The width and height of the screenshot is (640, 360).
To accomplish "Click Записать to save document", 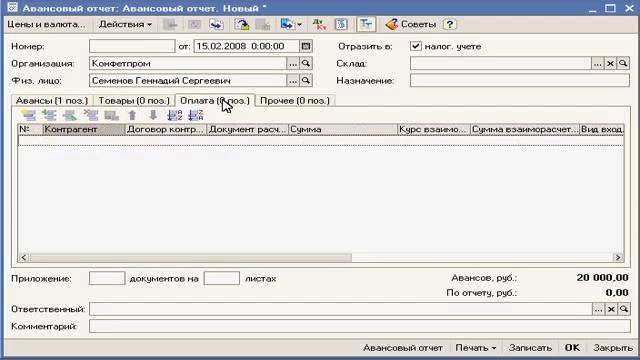I will point(530,348).
